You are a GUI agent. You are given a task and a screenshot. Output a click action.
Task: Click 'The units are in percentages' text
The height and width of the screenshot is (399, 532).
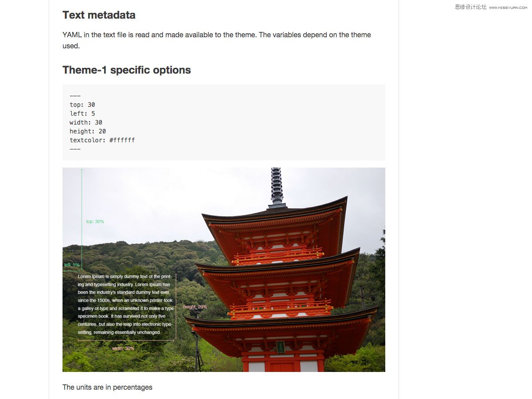click(107, 387)
